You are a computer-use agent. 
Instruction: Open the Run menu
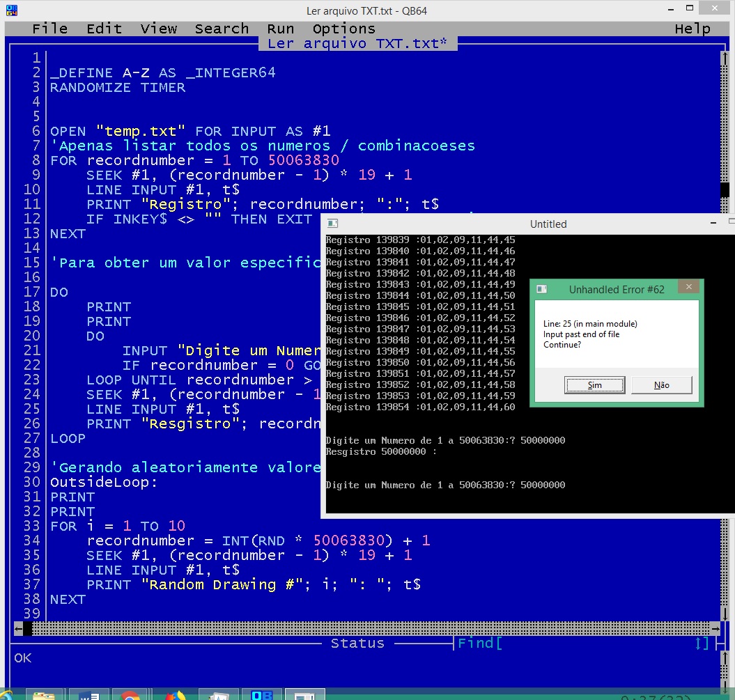pyautogui.click(x=281, y=29)
